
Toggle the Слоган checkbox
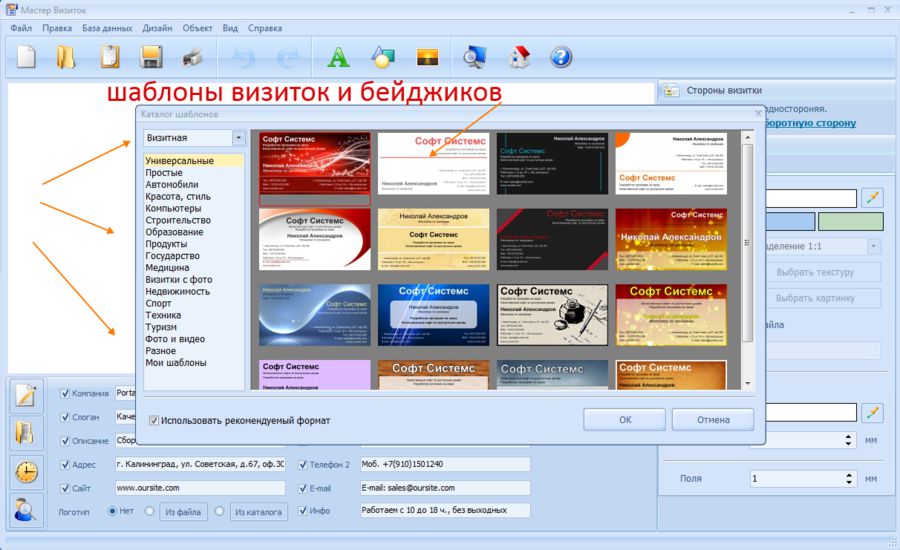[x=65, y=417]
